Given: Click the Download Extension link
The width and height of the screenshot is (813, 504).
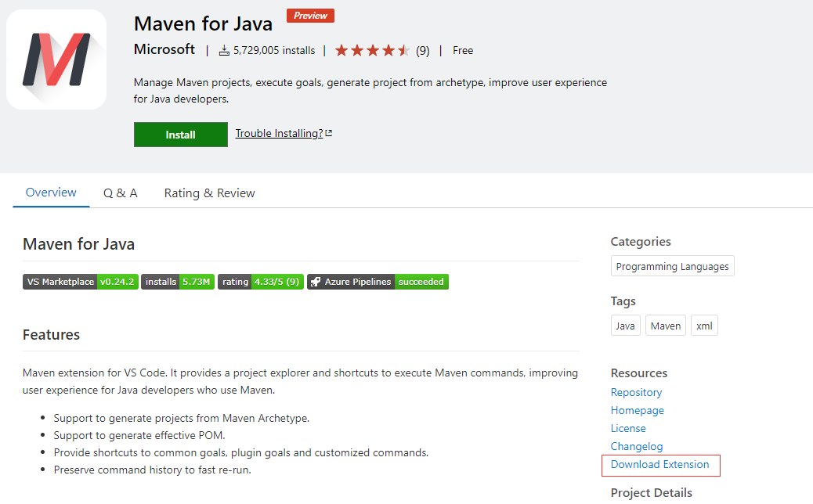Looking at the screenshot, I should 659,465.
